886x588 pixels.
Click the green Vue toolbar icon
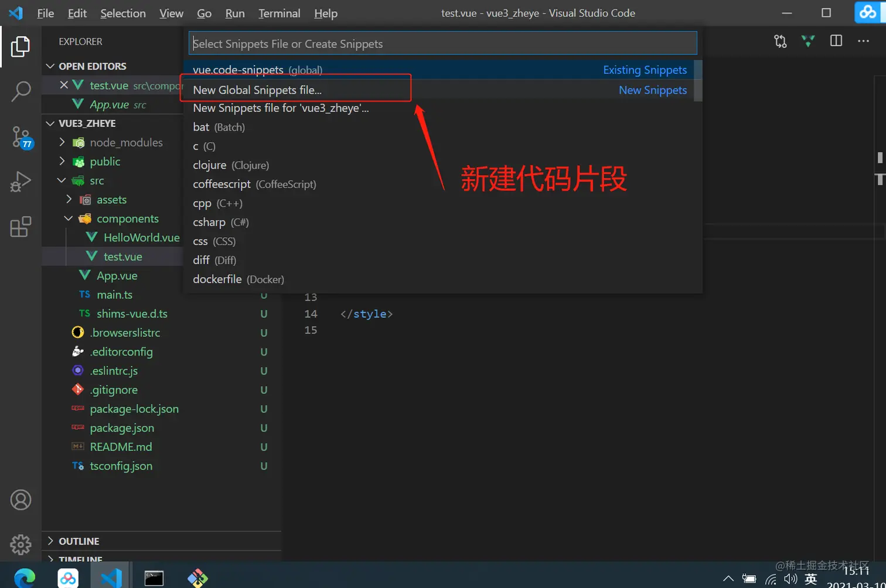[808, 41]
